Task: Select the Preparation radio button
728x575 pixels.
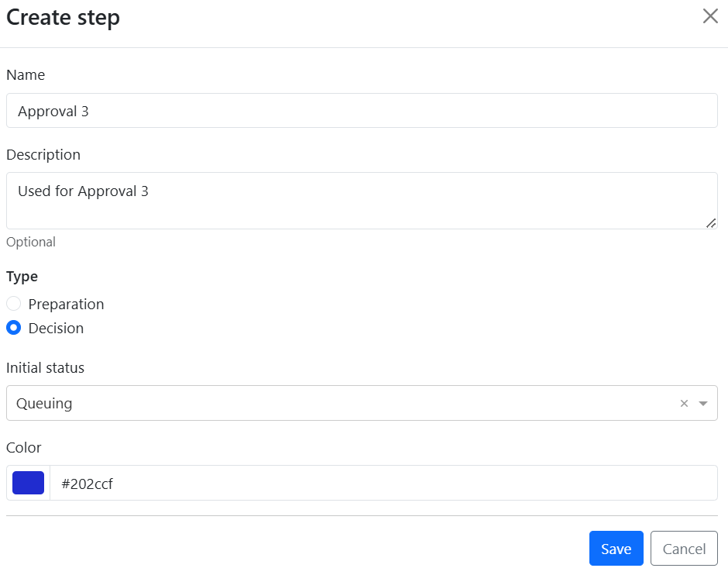Action: 13,304
